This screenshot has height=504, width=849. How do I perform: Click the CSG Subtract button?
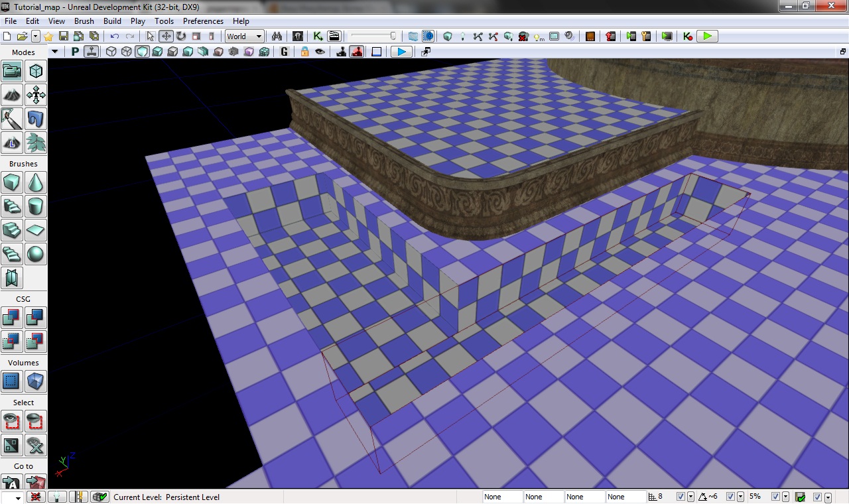[35, 318]
